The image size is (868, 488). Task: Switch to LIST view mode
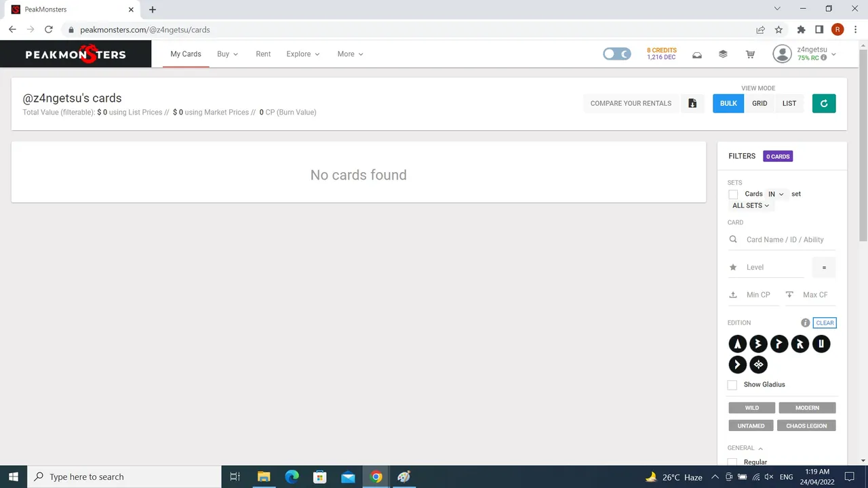tap(789, 103)
